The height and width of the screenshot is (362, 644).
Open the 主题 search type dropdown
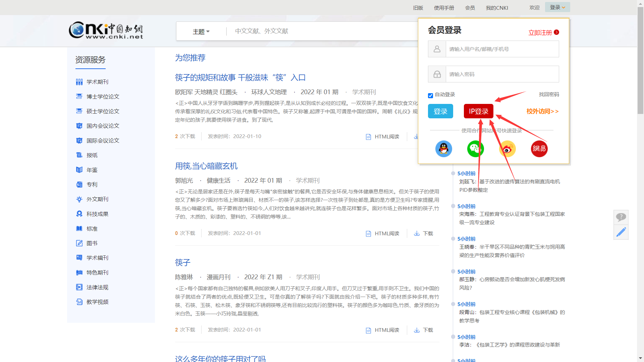pos(201,31)
